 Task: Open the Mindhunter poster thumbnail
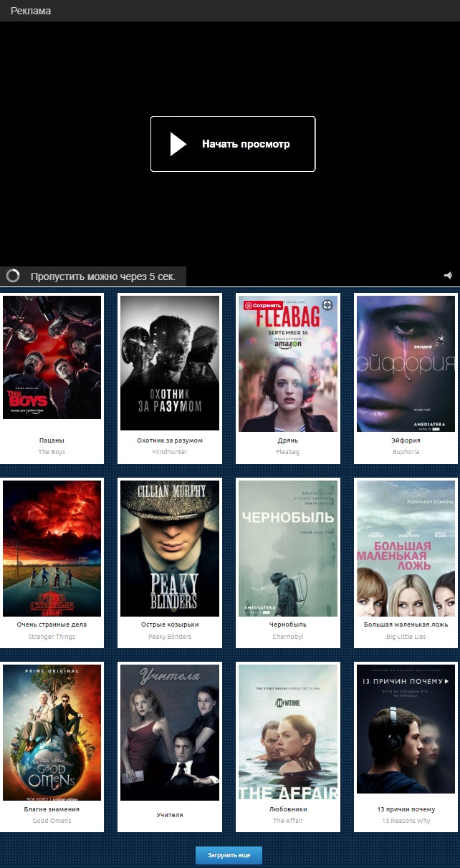click(x=170, y=364)
